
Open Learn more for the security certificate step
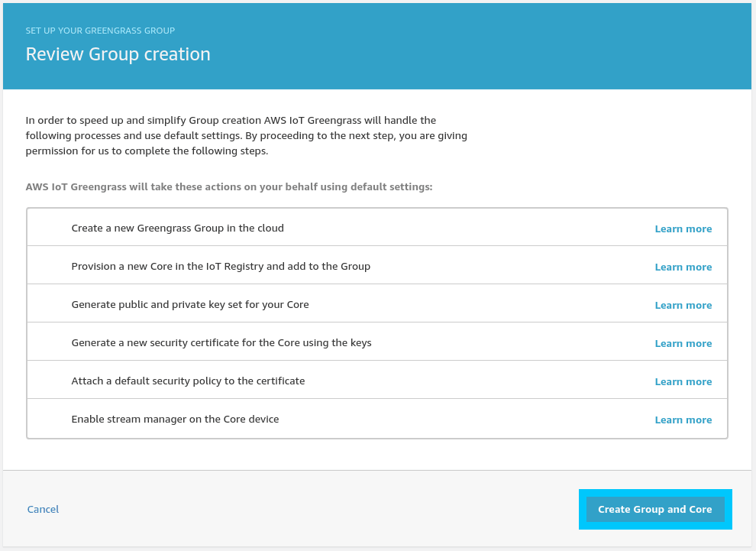click(x=683, y=343)
